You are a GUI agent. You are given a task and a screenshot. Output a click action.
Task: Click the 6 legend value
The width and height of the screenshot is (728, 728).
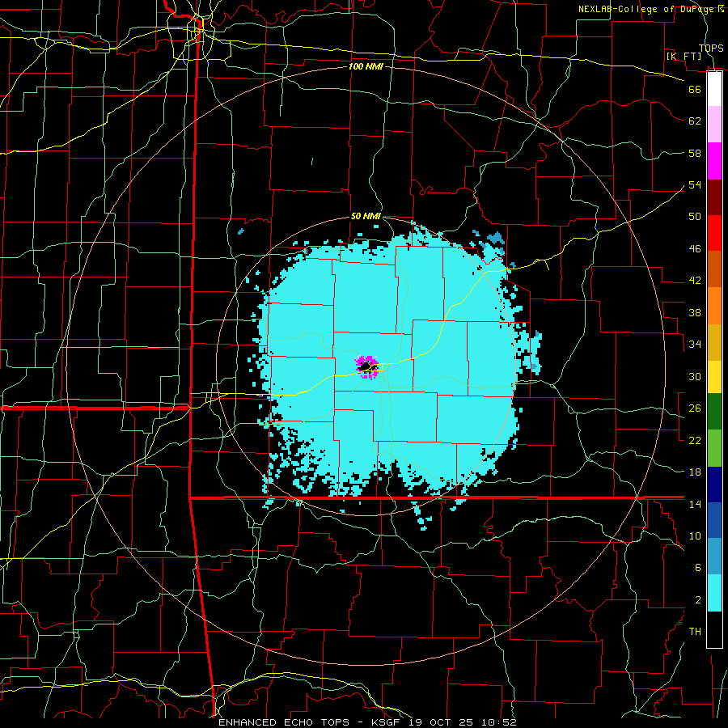pyautogui.click(x=697, y=568)
